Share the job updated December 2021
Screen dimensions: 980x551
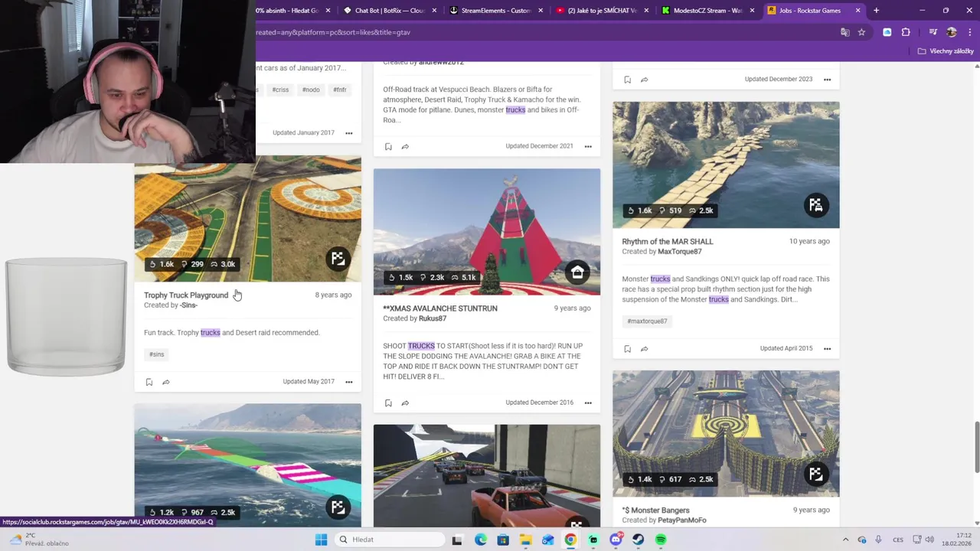tap(405, 146)
